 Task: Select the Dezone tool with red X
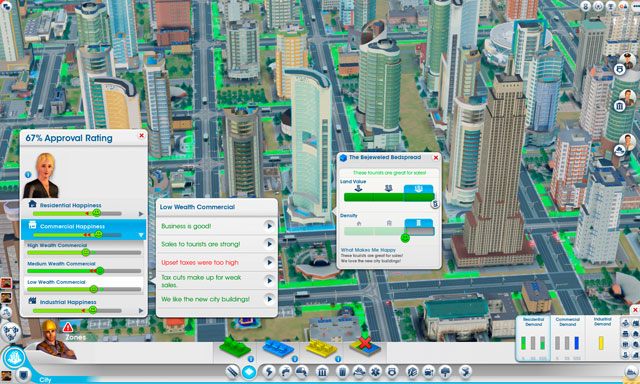pyautogui.click(x=365, y=346)
